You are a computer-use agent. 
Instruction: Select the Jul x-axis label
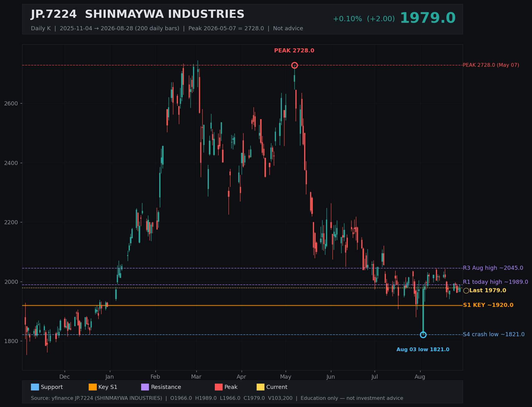click(375, 377)
